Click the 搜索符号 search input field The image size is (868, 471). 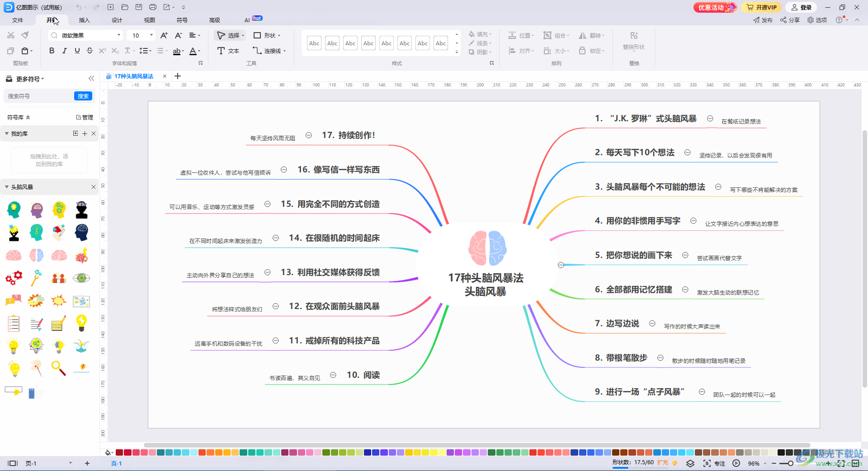38,96
